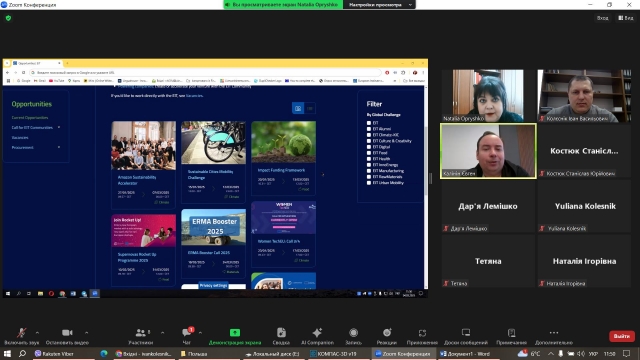The width and height of the screenshot is (640, 360).
Task: Open the View layout menu
Action: pyautogui.click(x=626, y=18)
